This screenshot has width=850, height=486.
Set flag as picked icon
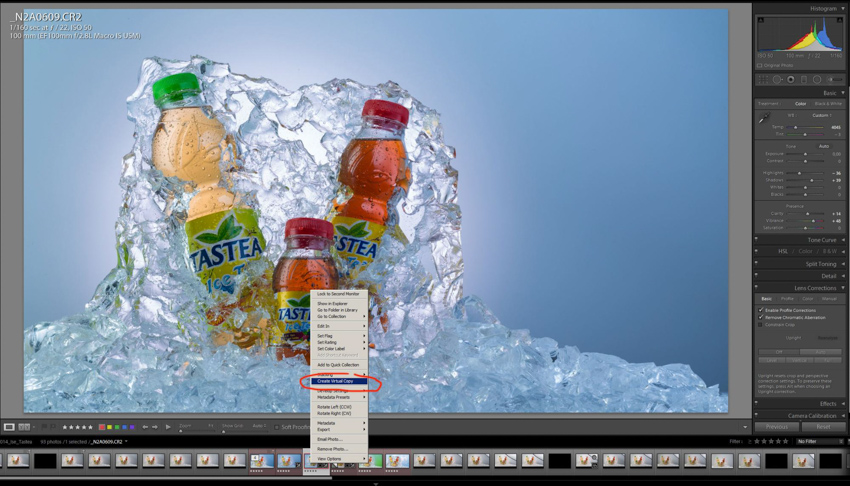click(x=44, y=427)
